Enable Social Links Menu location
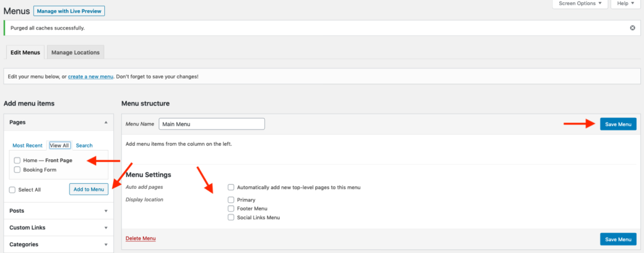The height and width of the screenshot is (253, 644). coord(231,217)
